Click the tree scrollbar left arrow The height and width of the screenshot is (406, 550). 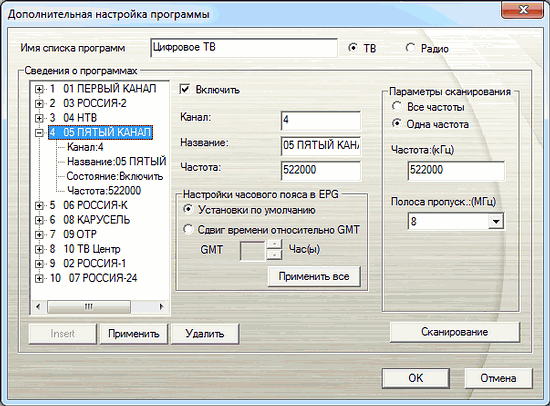tap(38, 307)
